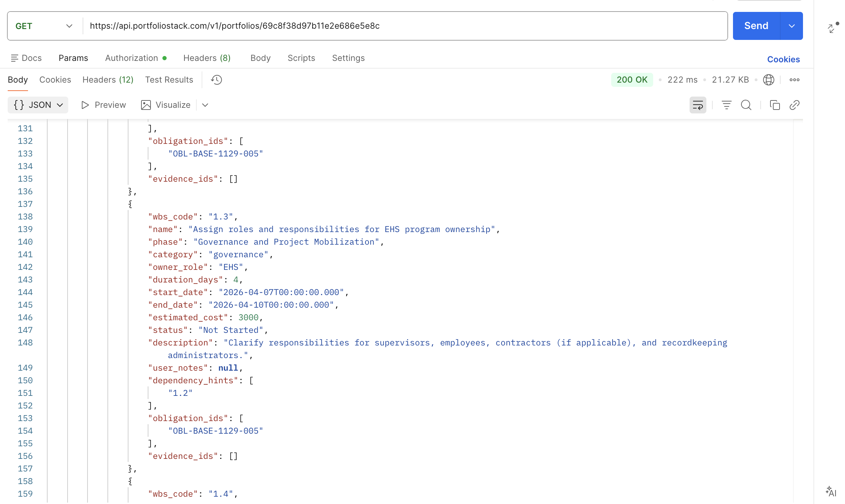Open the Cookies link
Viewport: 845px width, 504px height.
783,59
